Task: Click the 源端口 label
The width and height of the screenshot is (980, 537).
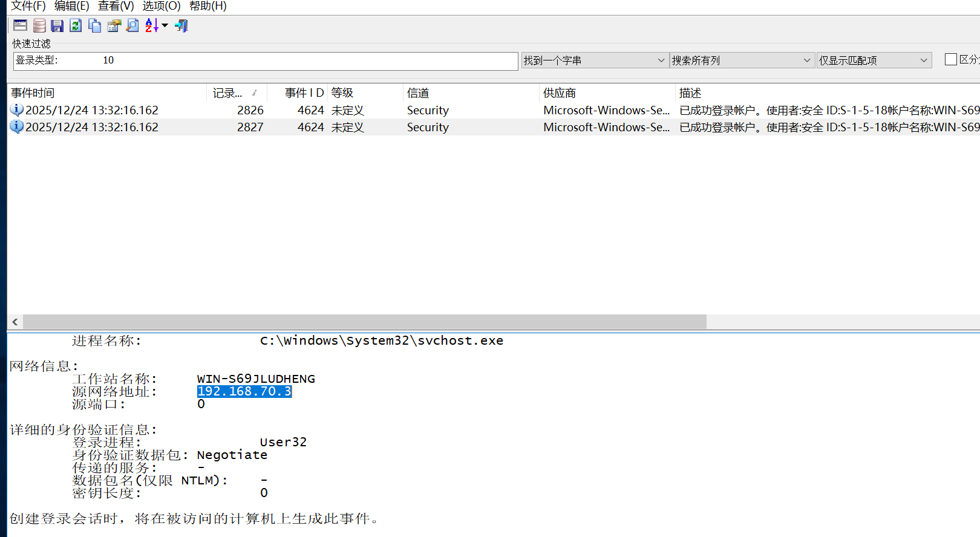Action: [99, 404]
